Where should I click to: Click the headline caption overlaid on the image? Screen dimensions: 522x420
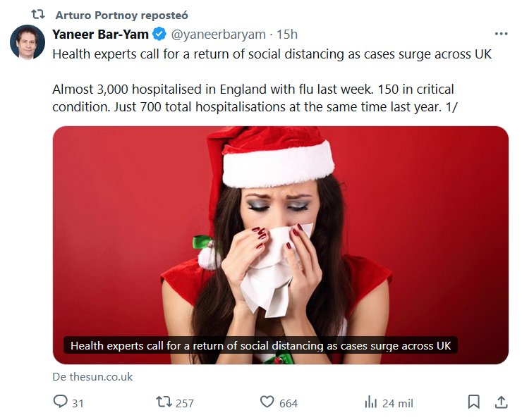[260, 345]
